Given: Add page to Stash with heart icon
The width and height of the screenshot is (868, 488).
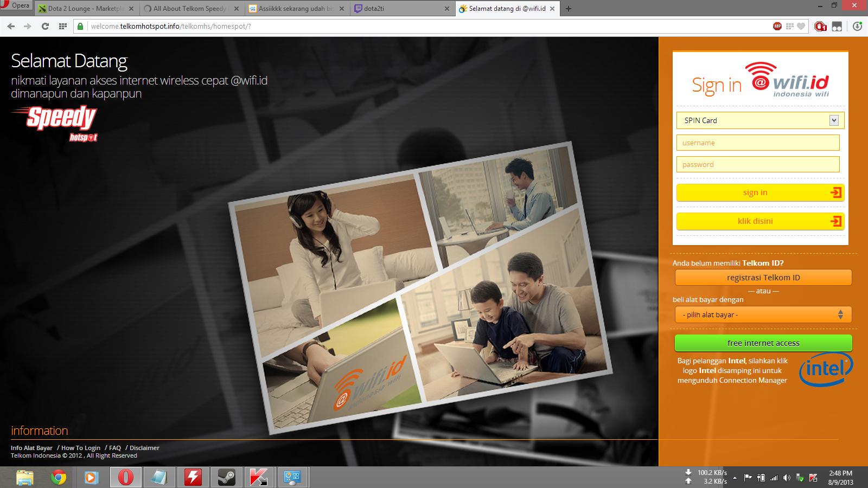Looking at the screenshot, I should coord(801,26).
